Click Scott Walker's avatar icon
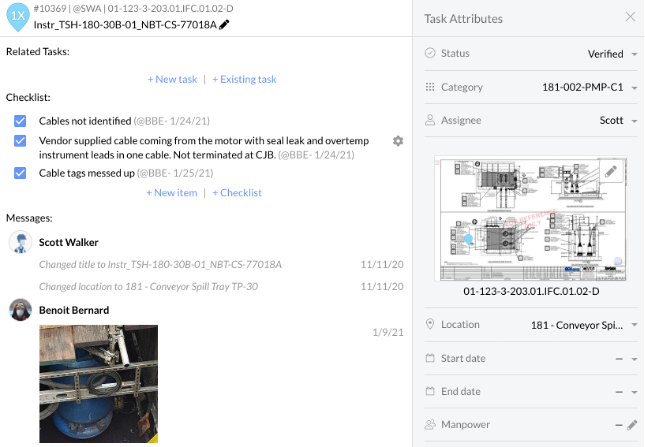This screenshot has width=645, height=447. click(x=21, y=242)
